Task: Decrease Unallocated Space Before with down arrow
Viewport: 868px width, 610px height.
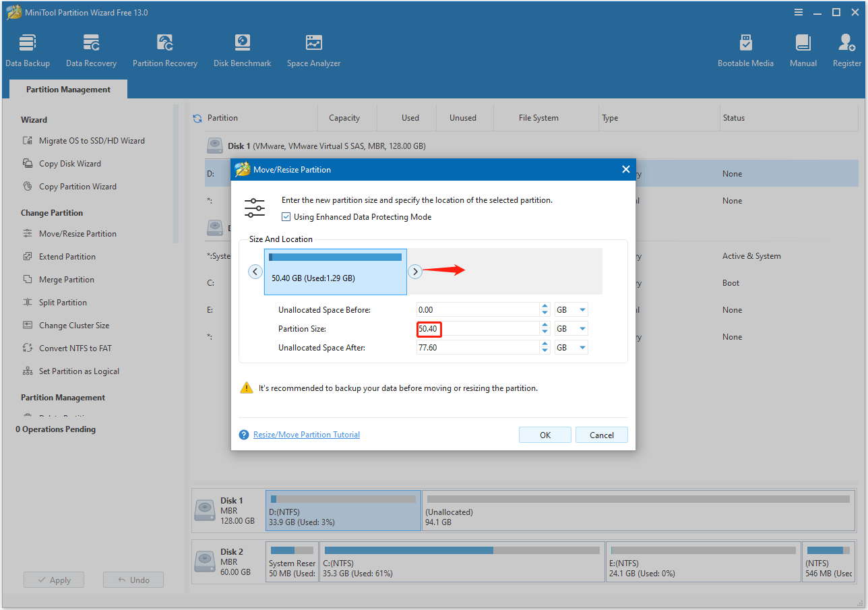Action: [x=544, y=312]
